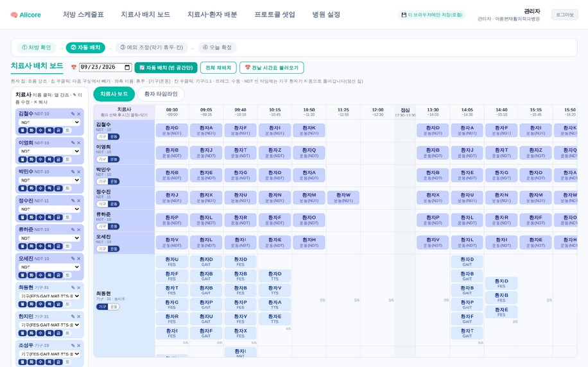588x367 pixels.
Task: Edit 류하준 name with pencil icon
Action: 73,230
